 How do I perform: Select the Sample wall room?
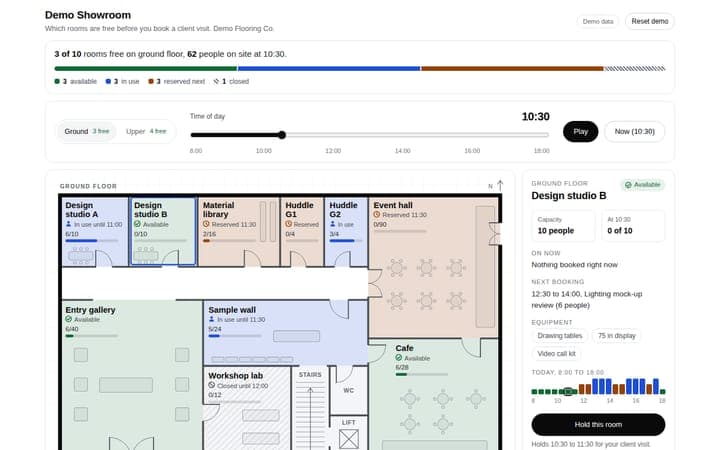click(285, 333)
